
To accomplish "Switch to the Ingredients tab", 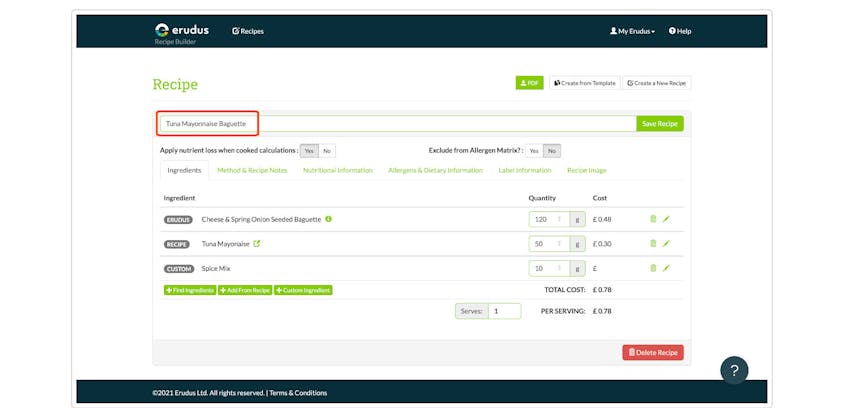I will pos(184,170).
